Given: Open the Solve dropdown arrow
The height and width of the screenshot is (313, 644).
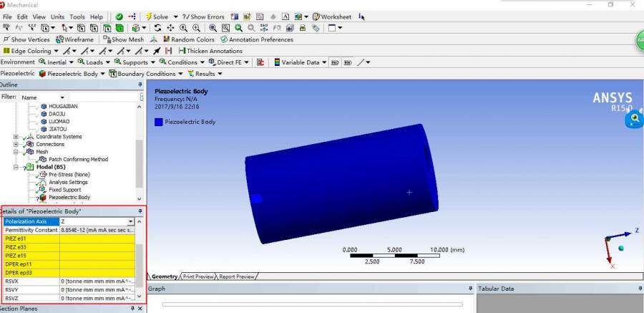Looking at the screenshot, I should tap(175, 17).
